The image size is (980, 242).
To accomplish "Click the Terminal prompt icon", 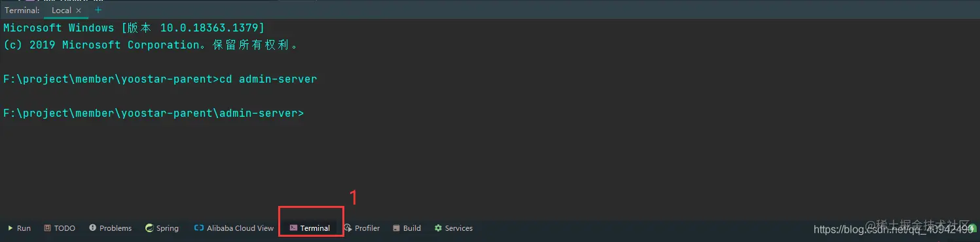I will 293,228.
